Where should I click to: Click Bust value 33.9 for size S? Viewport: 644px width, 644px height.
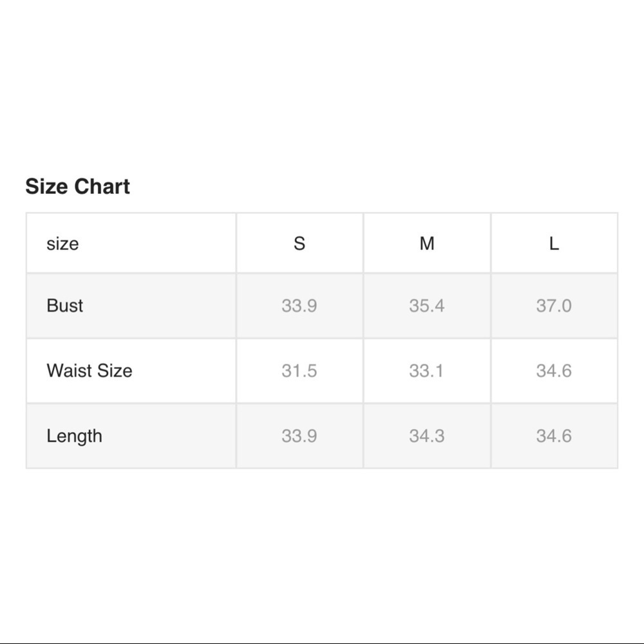coord(299,305)
